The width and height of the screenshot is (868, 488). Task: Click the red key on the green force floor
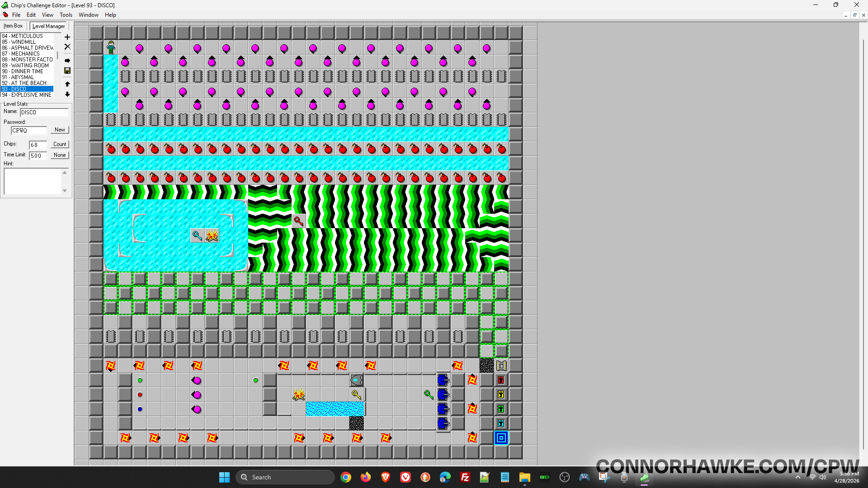point(299,221)
